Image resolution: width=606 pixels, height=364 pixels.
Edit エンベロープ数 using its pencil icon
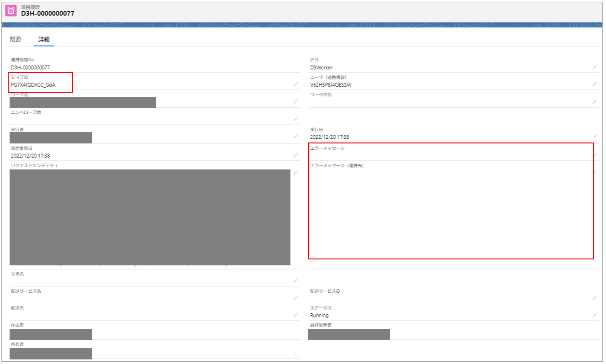[295, 119]
